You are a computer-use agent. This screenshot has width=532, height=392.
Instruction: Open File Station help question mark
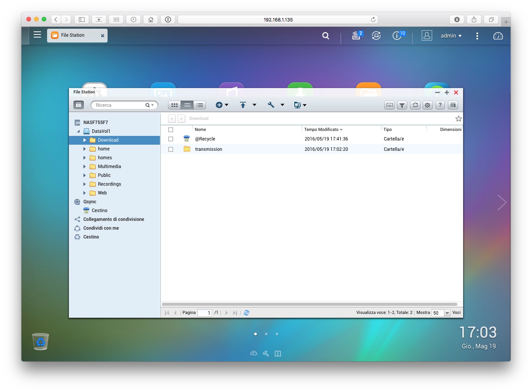(440, 105)
